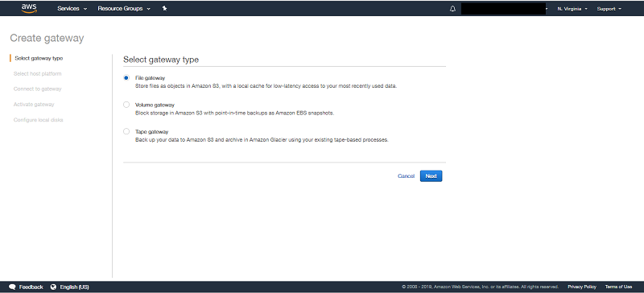Select the Tape gateway radio button

coord(126,131)
